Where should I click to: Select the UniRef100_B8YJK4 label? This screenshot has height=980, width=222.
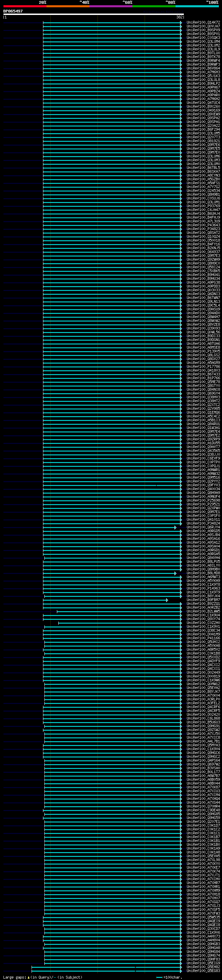pyautogui.click(x=203, y=596)
